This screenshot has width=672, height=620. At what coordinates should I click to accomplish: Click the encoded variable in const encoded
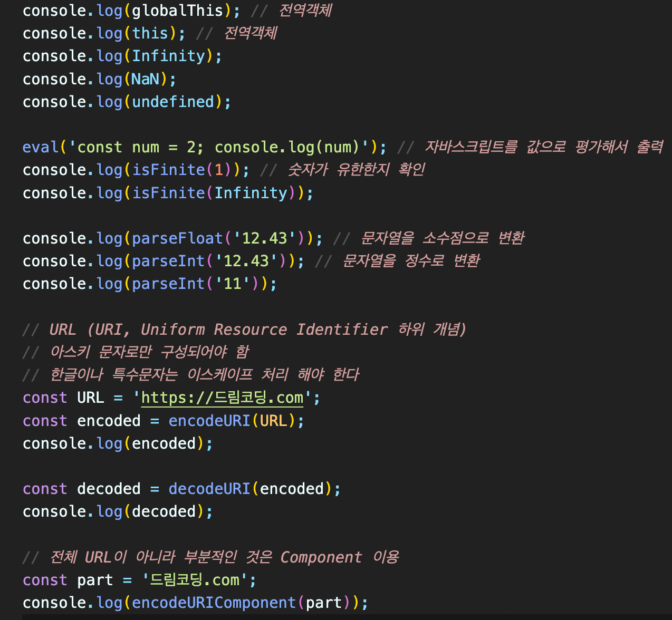[109, 421]
